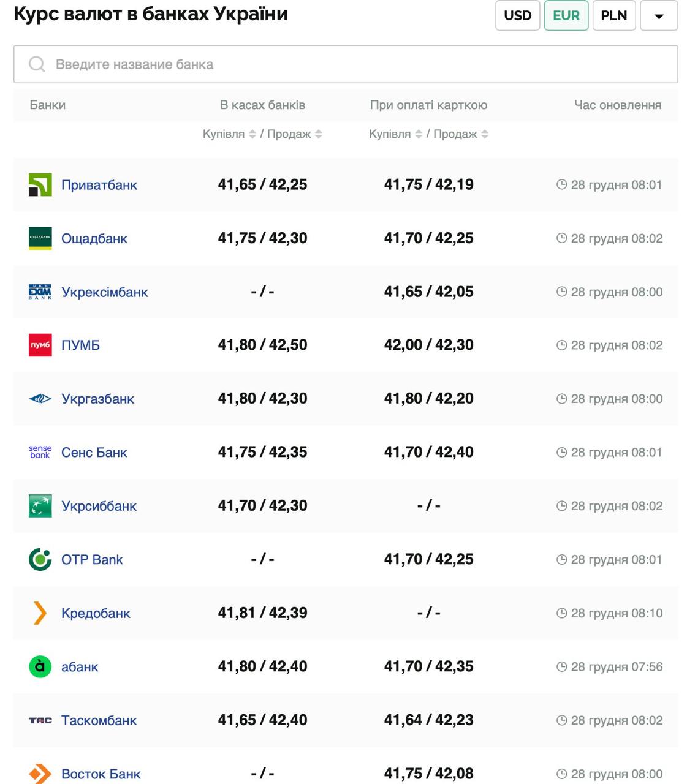Click the green абанк logo icon
The image size is (687, 784).
[x=40, y=666]
